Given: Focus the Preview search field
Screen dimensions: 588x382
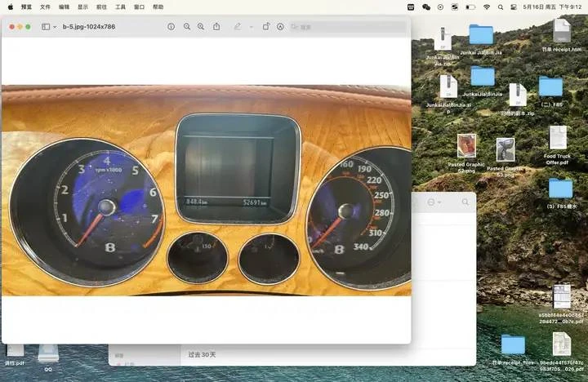Looking at the screenshot, I should click(348, 27).
